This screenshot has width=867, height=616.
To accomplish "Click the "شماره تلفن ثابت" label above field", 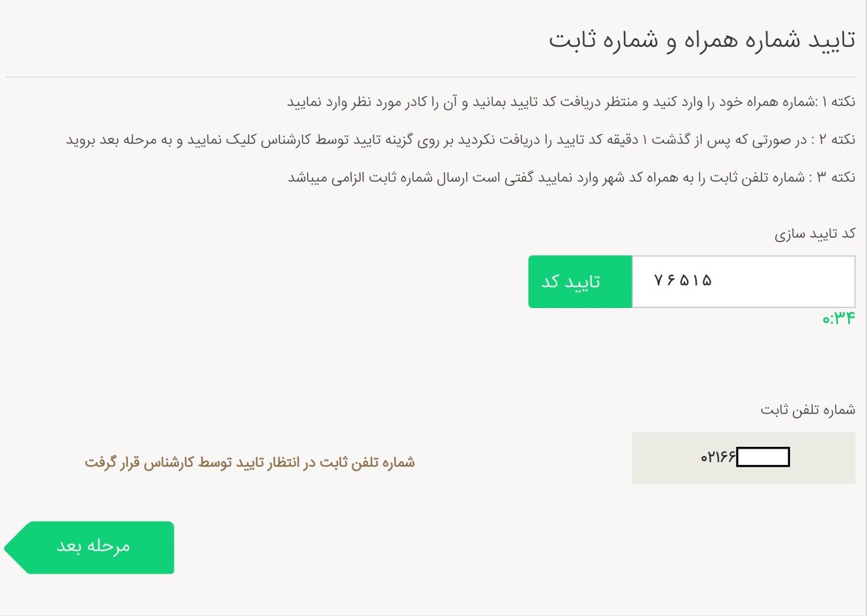I will tap(808, 410).
